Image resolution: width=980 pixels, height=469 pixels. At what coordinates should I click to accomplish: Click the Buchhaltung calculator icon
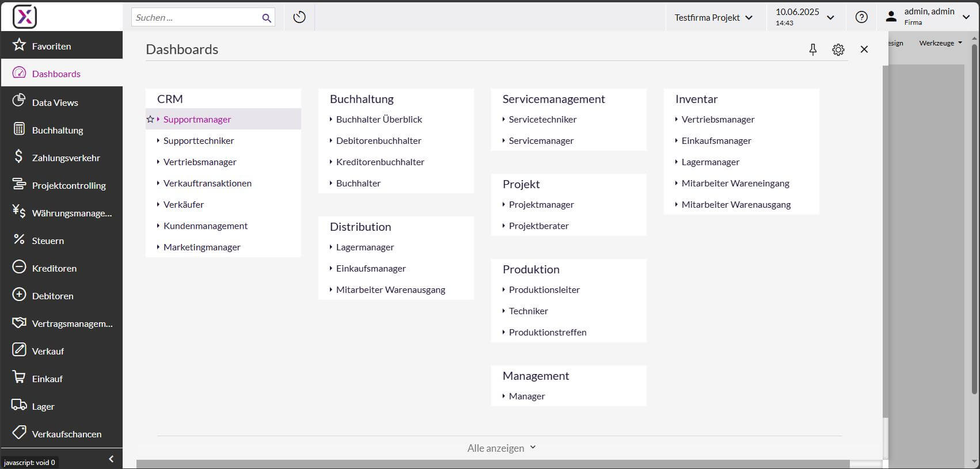click(x=19, y=129)
